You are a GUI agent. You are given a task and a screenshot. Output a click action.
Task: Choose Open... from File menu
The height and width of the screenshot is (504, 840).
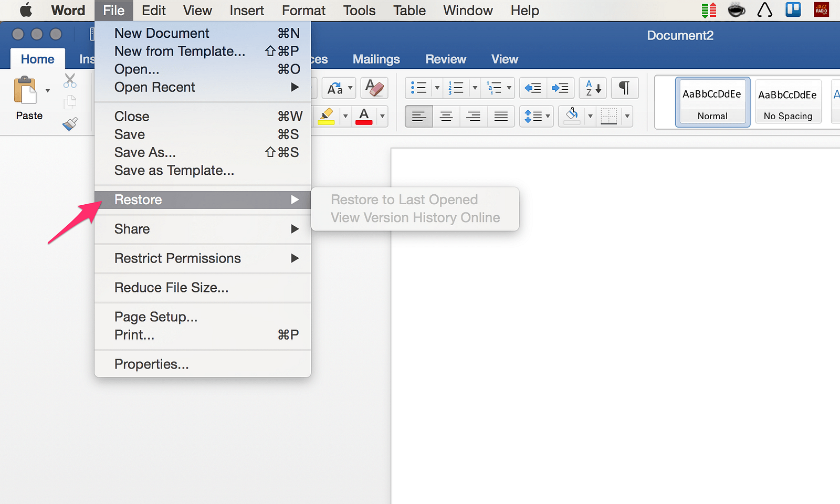point(203,69)
